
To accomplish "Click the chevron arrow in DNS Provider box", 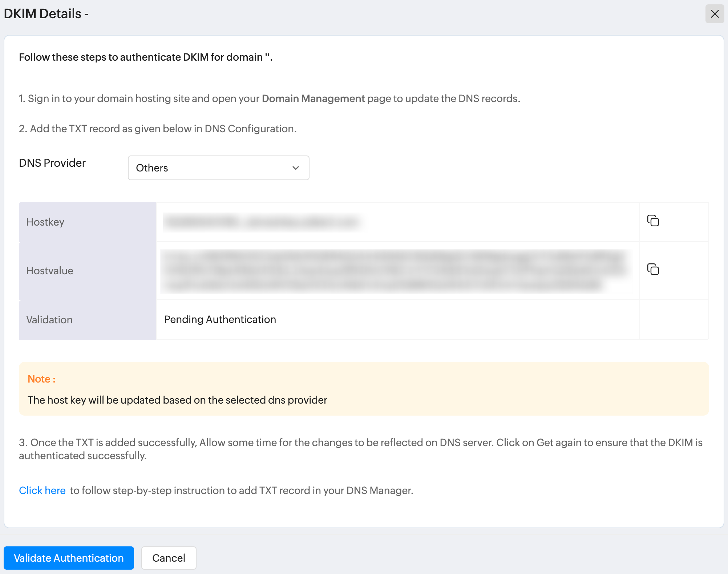I will [x=296, y=168].
